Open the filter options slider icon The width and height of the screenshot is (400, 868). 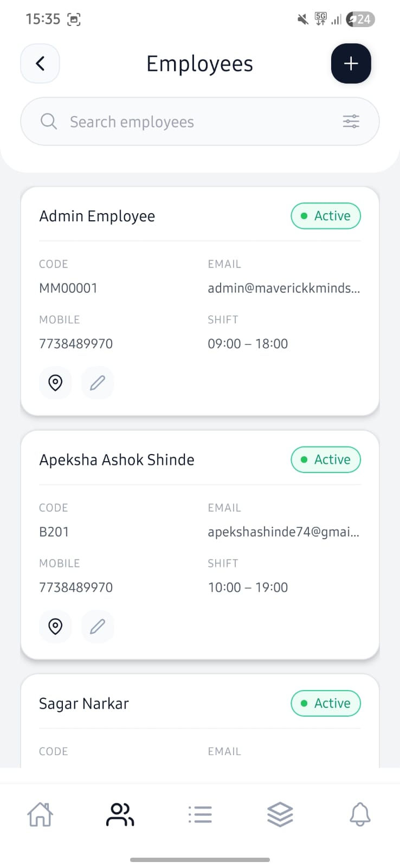[x=351, y=122]
